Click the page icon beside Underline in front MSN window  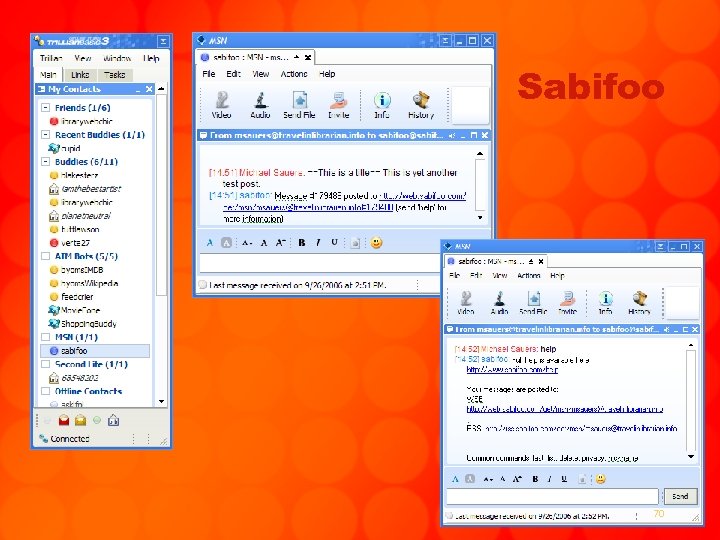tap(582, 479)
